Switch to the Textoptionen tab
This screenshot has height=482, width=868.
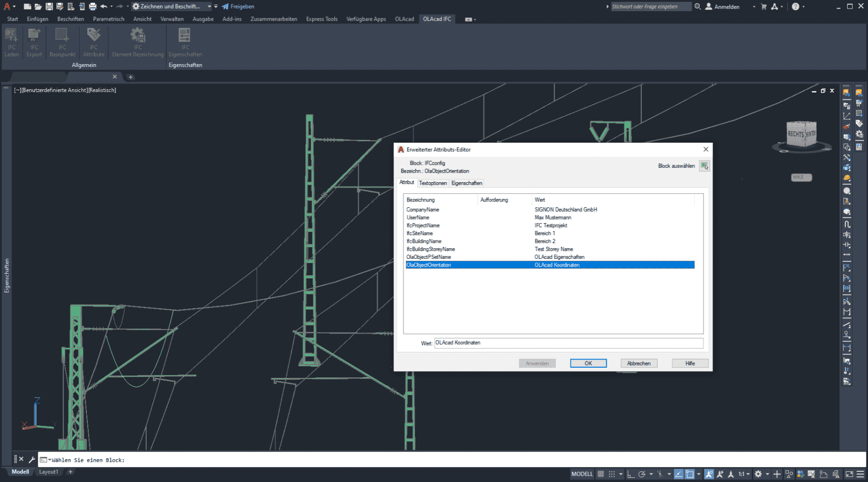point(433,183)
